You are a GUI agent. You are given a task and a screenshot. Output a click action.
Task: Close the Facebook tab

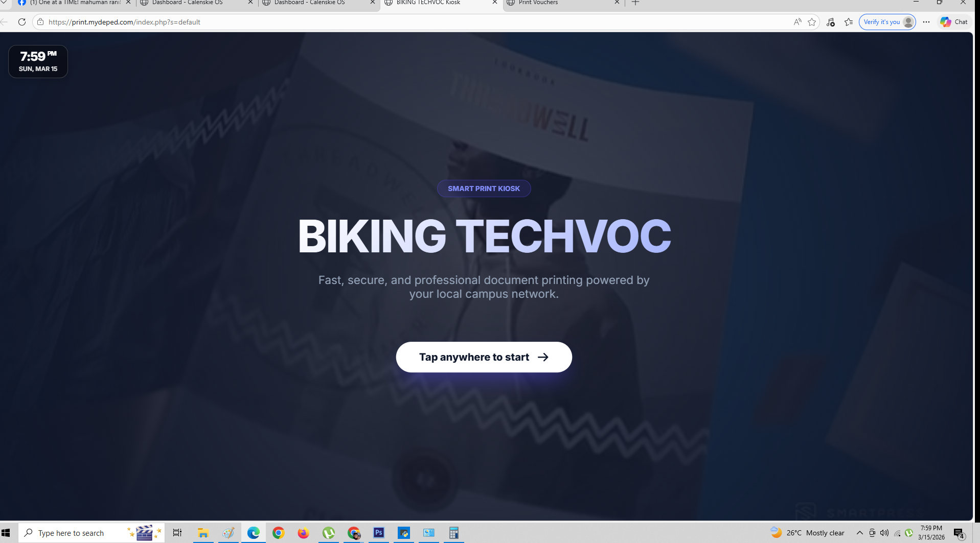click(x=128, y=3)
